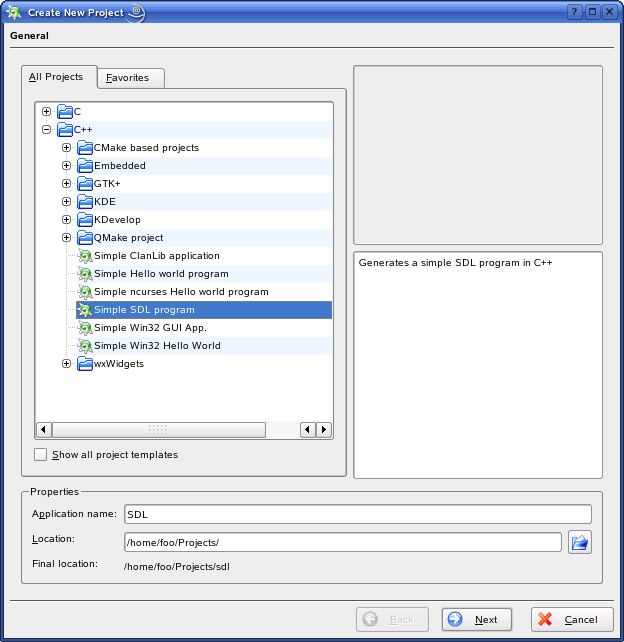Click the Simple ncurses Hello world icon
The height and width of the screenshot is (642, 624).
(x=85, y=292)
